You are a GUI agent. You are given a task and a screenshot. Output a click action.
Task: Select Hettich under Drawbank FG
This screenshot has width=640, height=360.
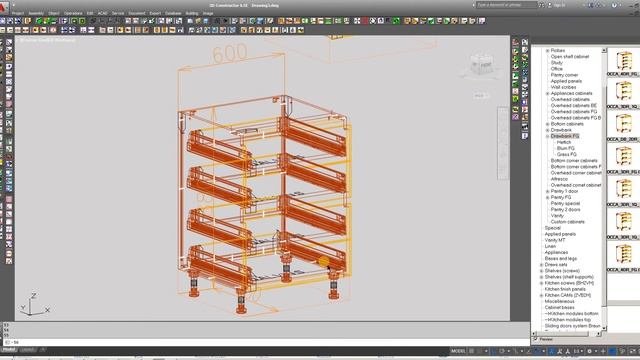564,142
